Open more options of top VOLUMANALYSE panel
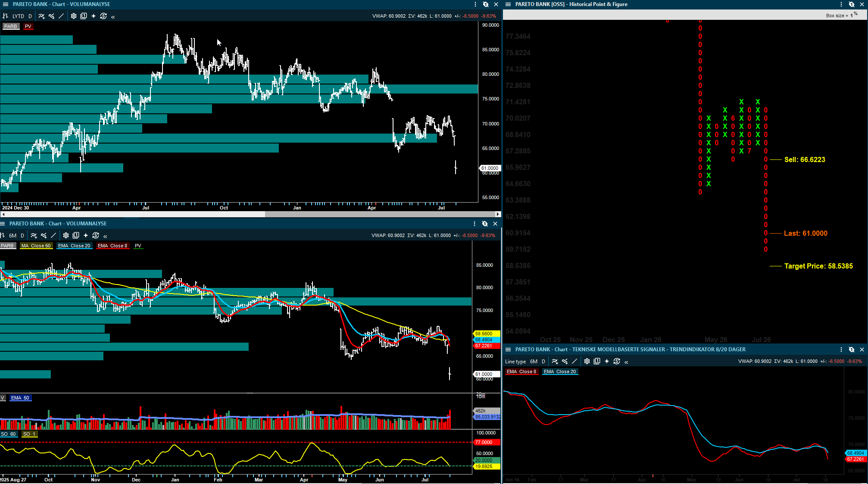This screenshot has width=868, height=484. click(x=475, y=4)
